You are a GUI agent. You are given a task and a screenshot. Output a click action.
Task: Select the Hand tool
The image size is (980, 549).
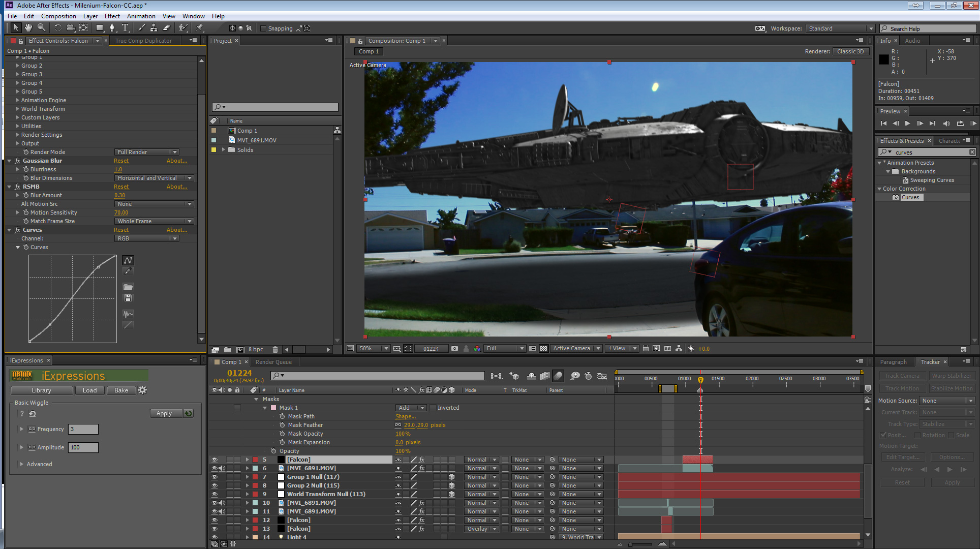[x=29, y=28]
